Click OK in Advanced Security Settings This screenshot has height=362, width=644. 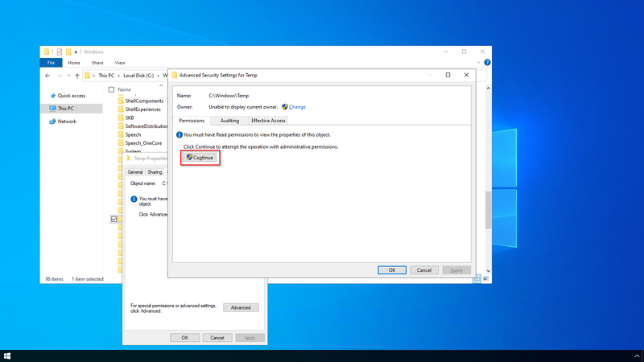click(392, 270)
